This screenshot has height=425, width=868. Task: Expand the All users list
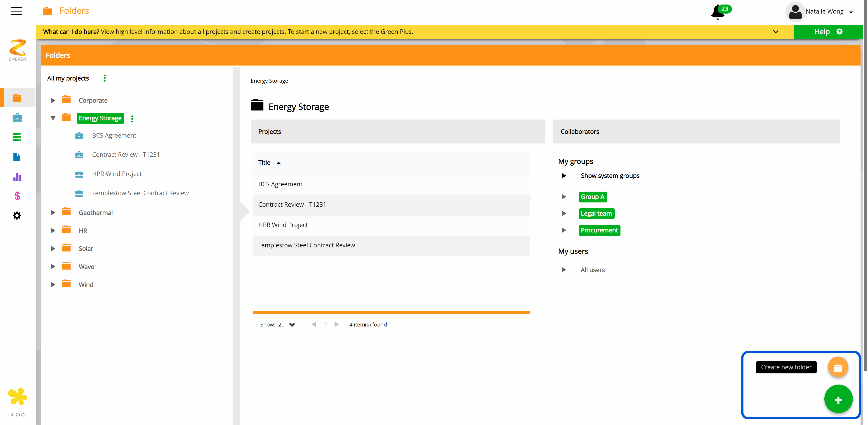tap(564, 270)
